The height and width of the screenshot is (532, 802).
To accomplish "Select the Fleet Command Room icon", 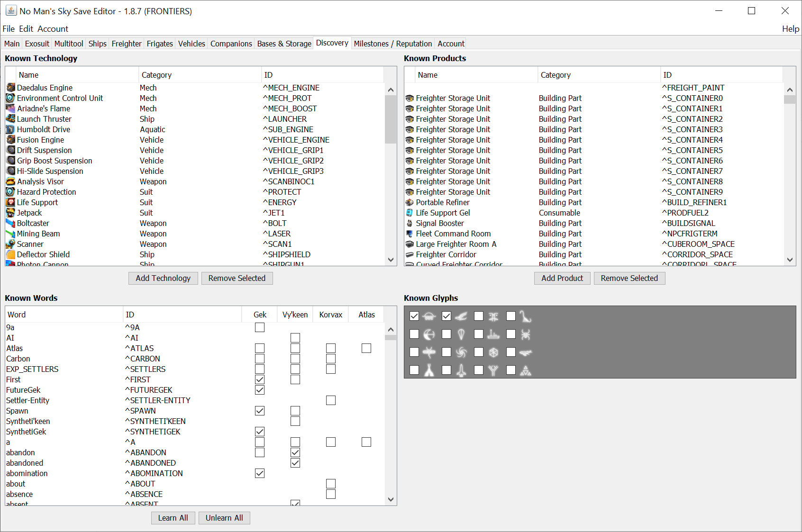I will click(x=410, y=234).
